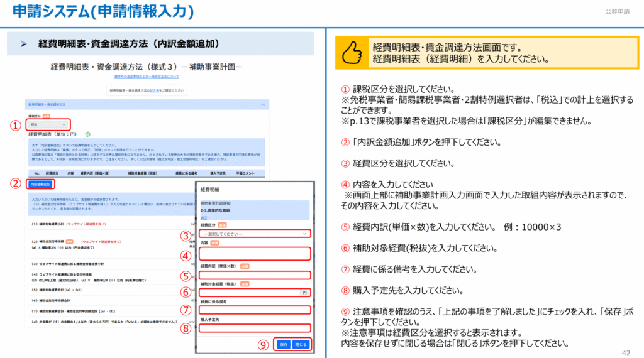Image resolution: width=644 pixels, height=358 pixels.
Task: Click the 補助事業計画詳細 label in dialog
Action: pyautogui.click(x=215, y=203)
